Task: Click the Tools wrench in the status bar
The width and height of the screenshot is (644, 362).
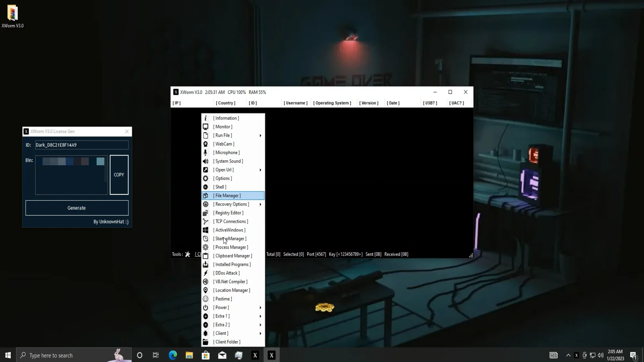Action: [x=187, y=254]
